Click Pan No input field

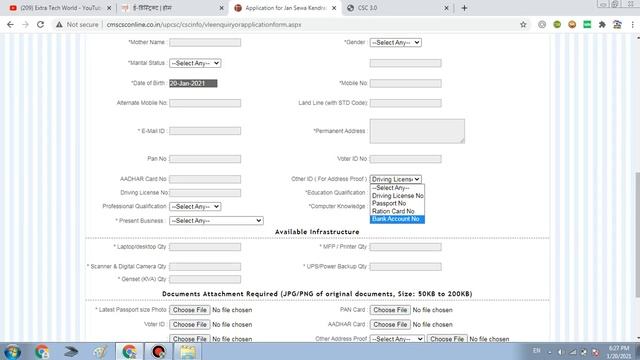205,159
